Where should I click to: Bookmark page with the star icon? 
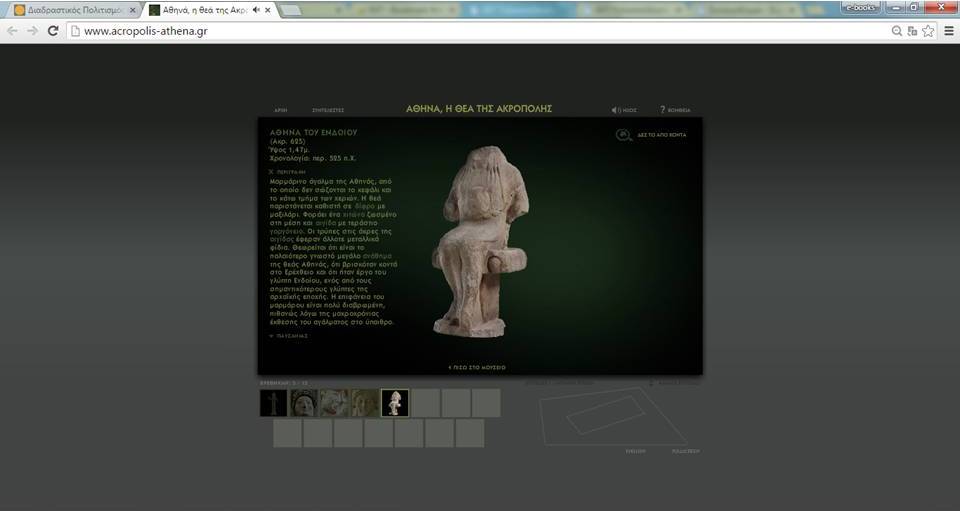pyautogui.click(x=928, y=31)
